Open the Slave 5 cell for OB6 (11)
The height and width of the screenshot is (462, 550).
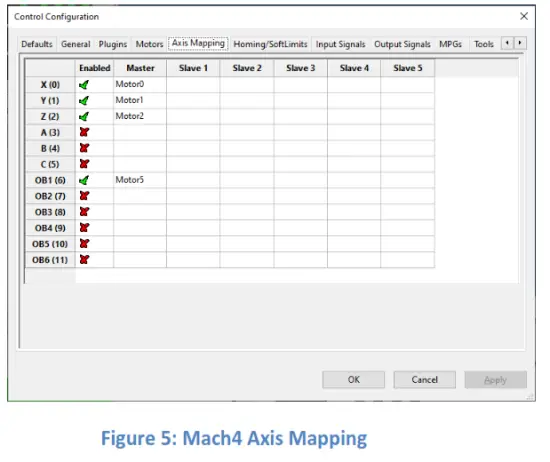click(x=408, y=260)
